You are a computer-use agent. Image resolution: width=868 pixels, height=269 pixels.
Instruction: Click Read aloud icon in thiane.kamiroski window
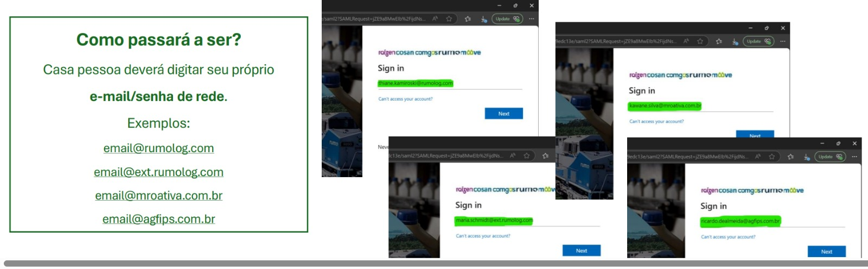coord(435,18)
